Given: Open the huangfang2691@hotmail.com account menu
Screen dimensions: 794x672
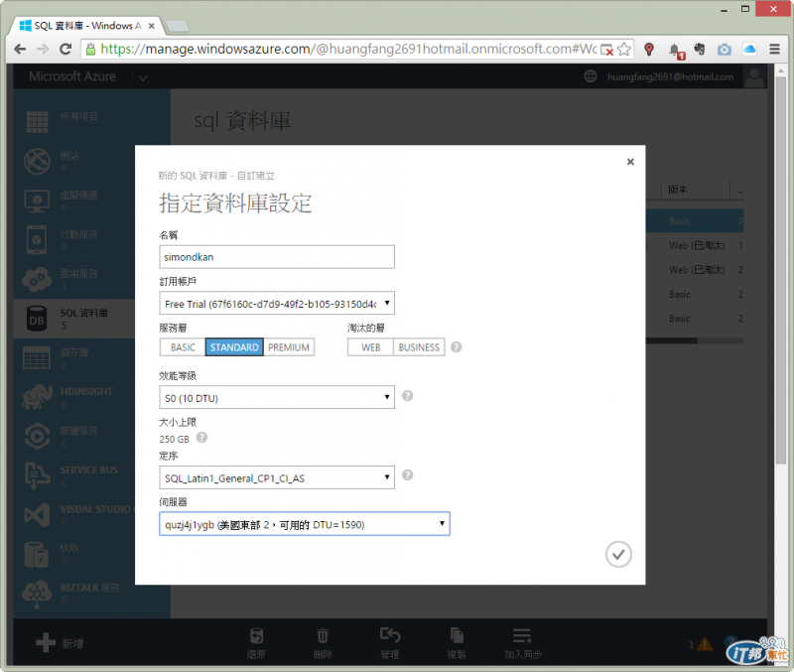Looking at the screenshot, I should point(670,77).
